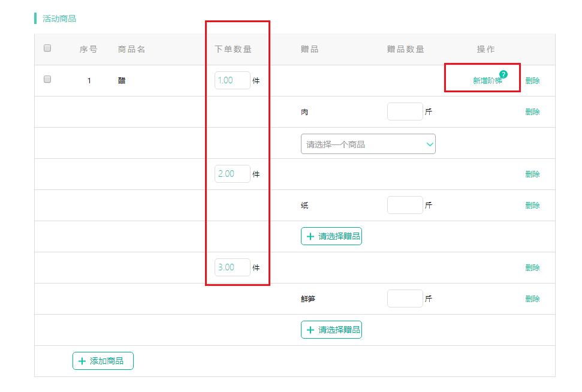
Task: Delete the 肉 gift row
Action: [532, 112]
